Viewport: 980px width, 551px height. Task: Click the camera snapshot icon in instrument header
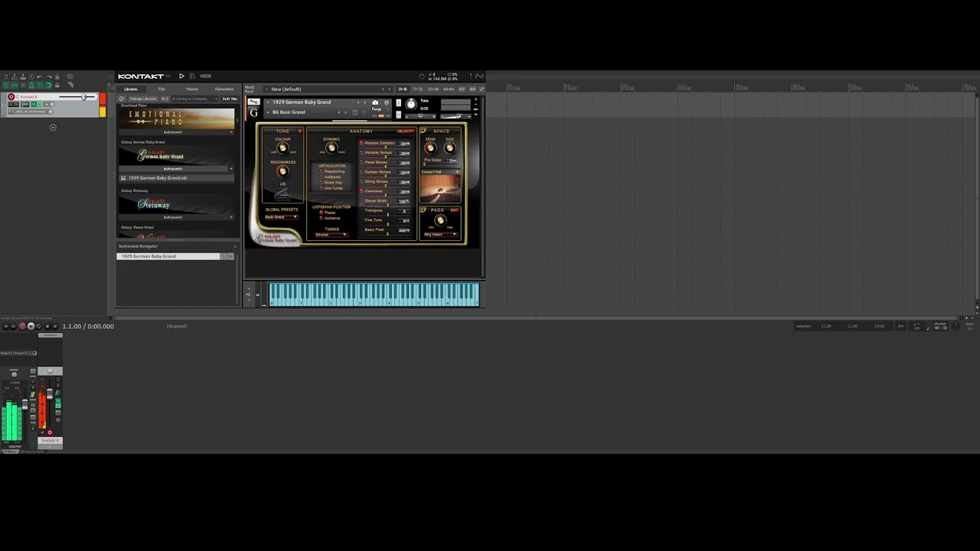pos(375,103)
